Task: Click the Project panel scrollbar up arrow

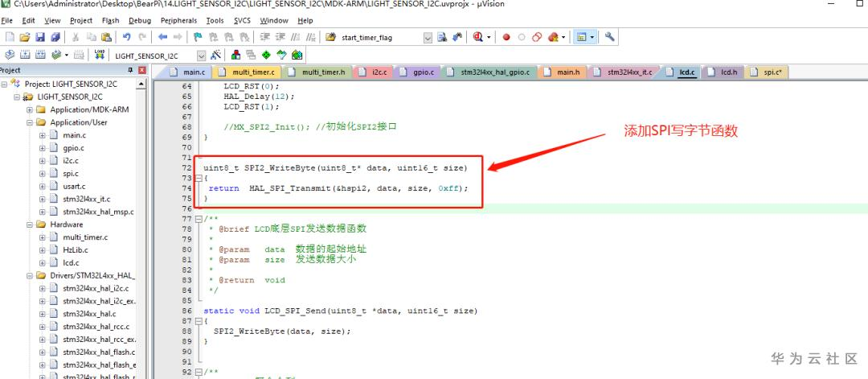Action: tap(141, 84)
